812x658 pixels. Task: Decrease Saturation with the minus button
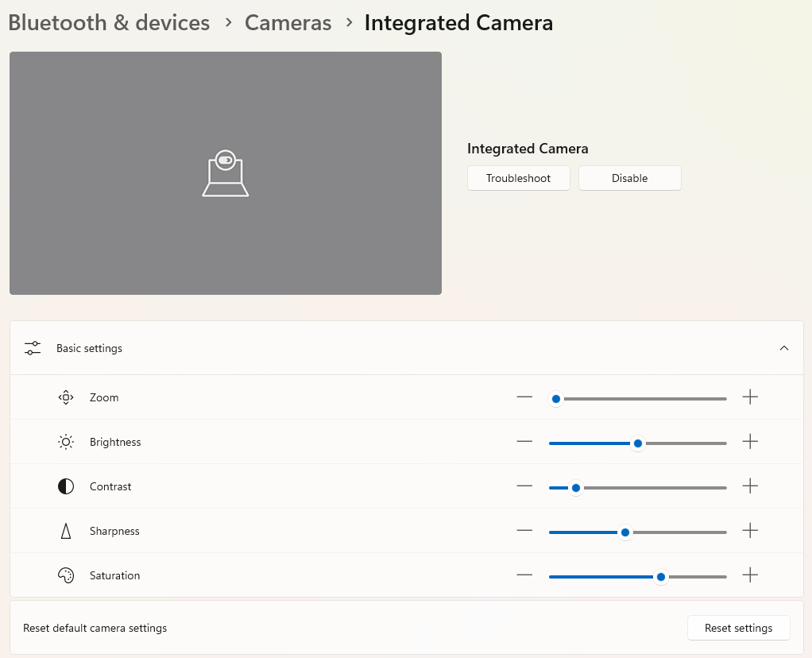524,575
